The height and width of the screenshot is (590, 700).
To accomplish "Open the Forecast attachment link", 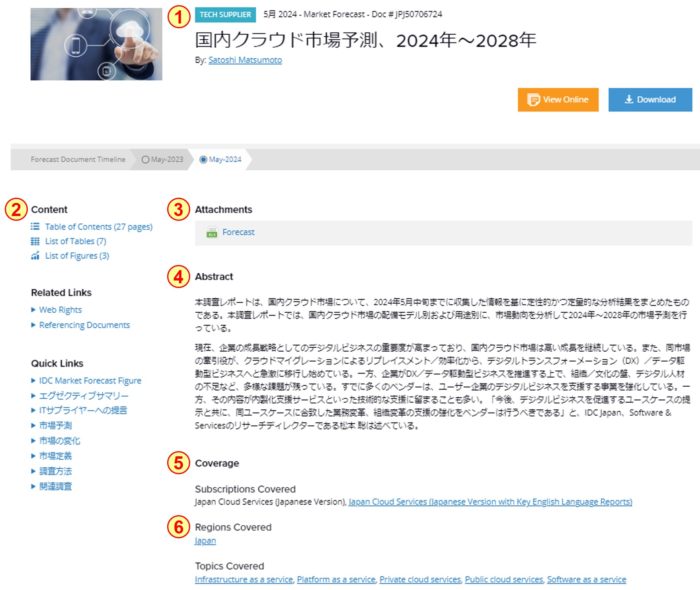I will [238, 232].
